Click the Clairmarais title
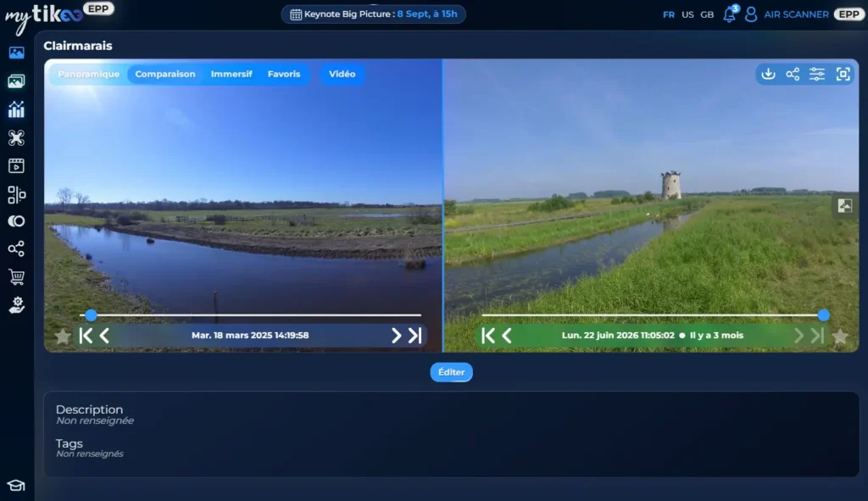868x501 pixels. coord(78,46)
